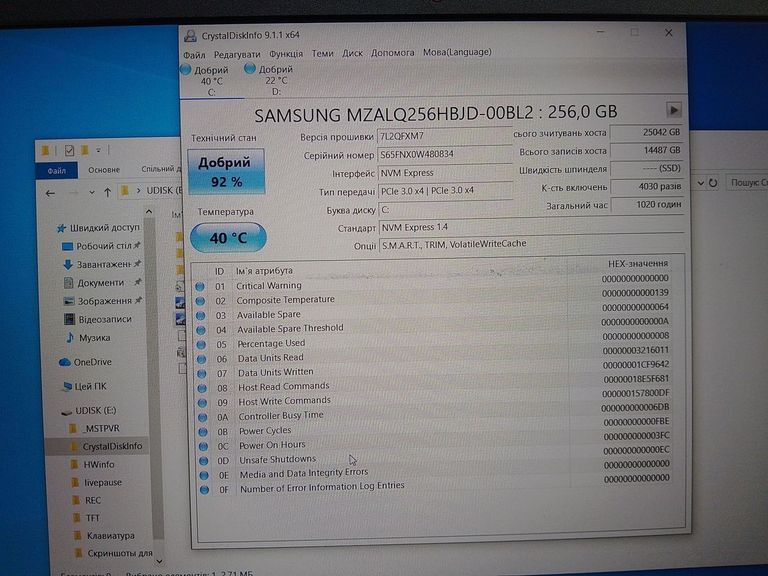The image size is (768, 576).
Task: Click the navigation pane scroll-up arrow
Action: pyautogui.click(x=148, y=212)
